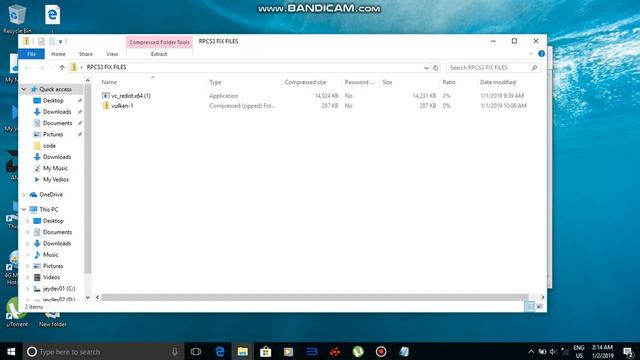Open pinned Downloads under Quick access
The height and width of the screenshot is (360, 640).
[x=57, y=112]
